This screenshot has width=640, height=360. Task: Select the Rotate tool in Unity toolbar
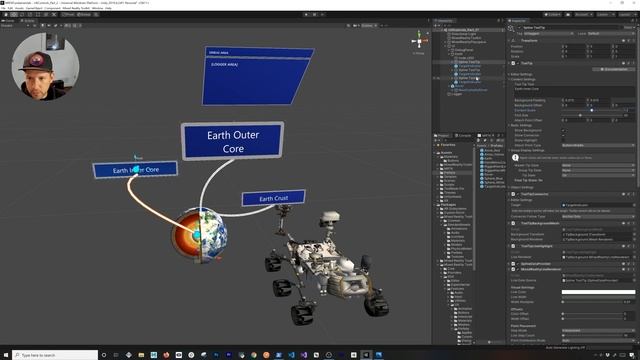[x=22, y=15]
